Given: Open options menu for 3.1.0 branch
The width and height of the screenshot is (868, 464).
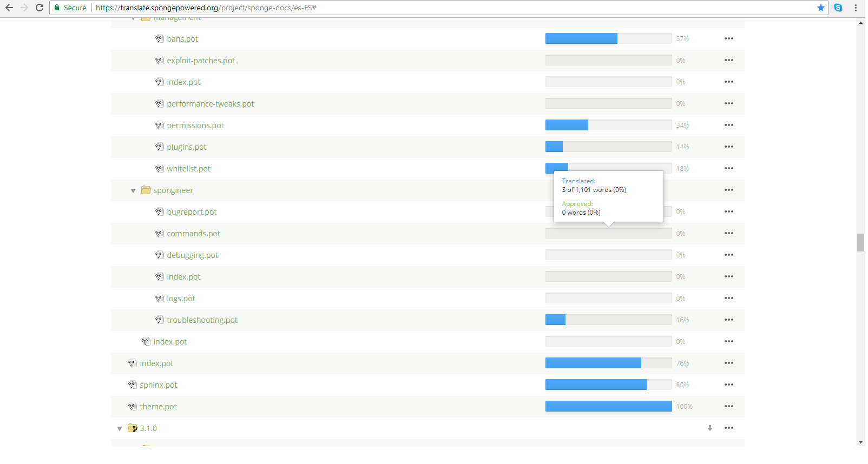Looking at the screenshot, I should [729, 428].
